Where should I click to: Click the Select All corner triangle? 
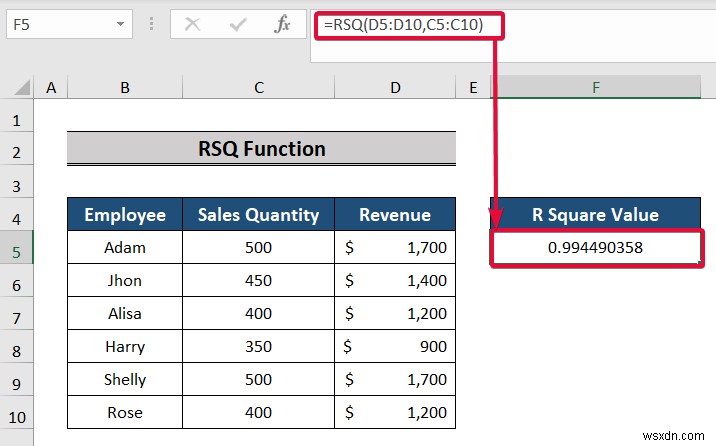click(21, 87)
